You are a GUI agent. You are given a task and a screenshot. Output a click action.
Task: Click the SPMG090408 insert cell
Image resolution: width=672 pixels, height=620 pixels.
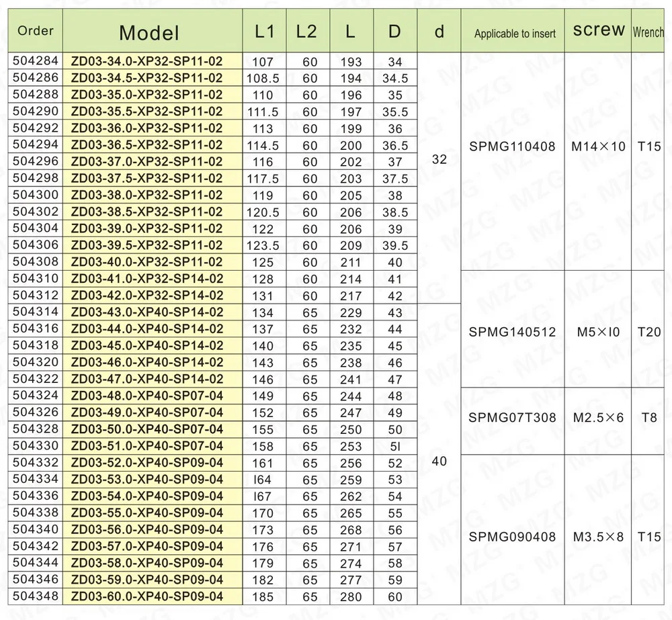[x=513, y=537]
